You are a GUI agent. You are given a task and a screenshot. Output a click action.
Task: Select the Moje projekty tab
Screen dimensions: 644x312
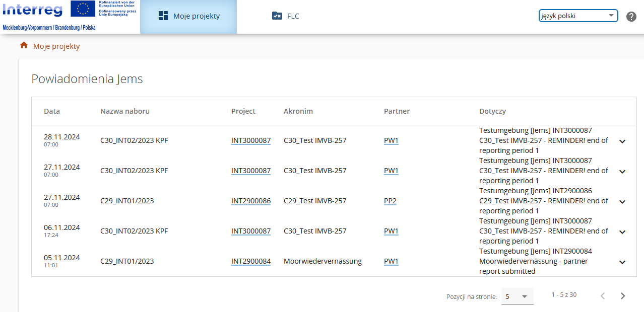click(188, 16)
